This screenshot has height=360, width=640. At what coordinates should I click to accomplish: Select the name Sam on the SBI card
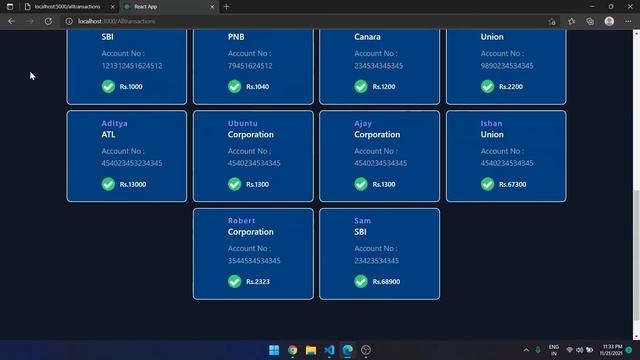pos(362,221)
